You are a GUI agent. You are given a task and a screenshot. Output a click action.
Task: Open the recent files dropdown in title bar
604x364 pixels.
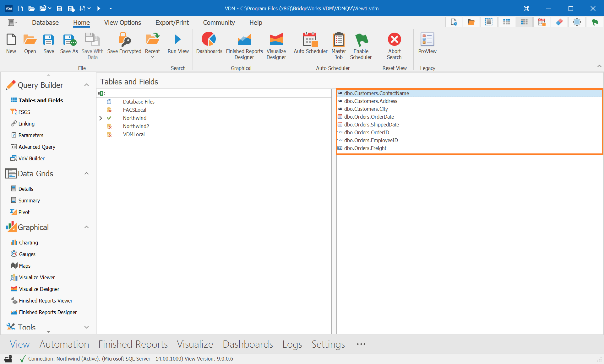pyautogui.click(x=50, y=8)
